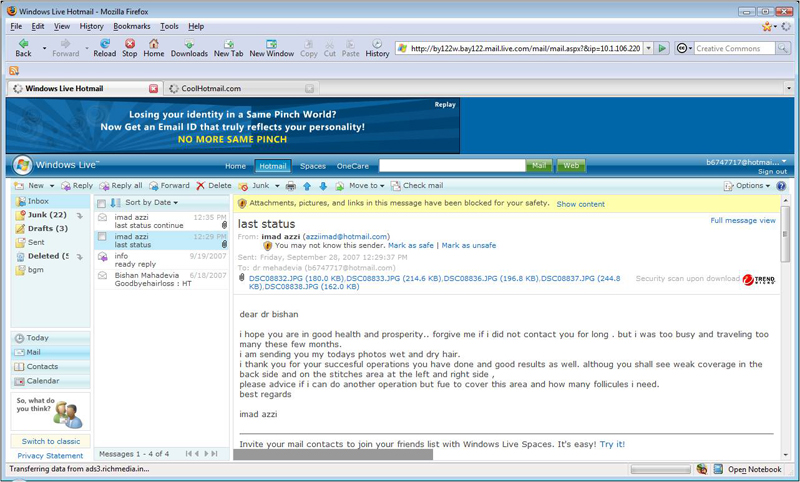Screen dimensions: 800x482
Task: Go to previous message with up arrow
Action: click(x=307, y=186)
